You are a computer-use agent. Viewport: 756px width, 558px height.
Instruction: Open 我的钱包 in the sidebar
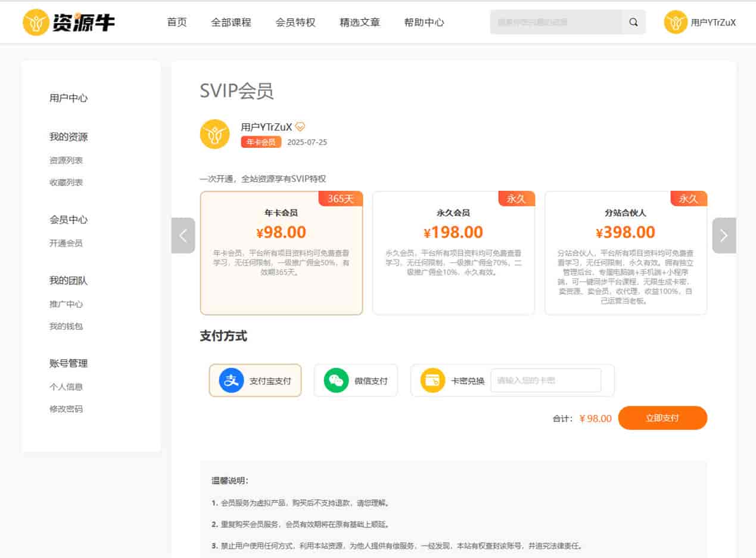coord(66,327)
